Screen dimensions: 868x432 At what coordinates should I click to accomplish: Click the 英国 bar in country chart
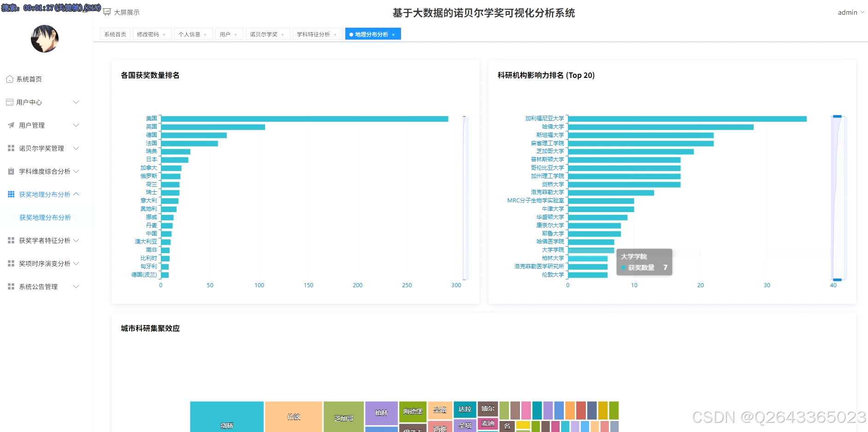(x=213, y=127)
